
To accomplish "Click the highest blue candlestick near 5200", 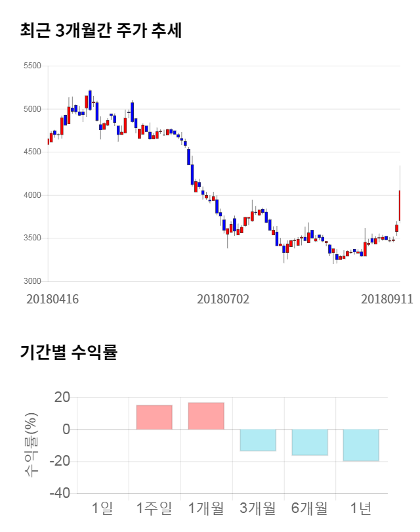I will (90, 97).
